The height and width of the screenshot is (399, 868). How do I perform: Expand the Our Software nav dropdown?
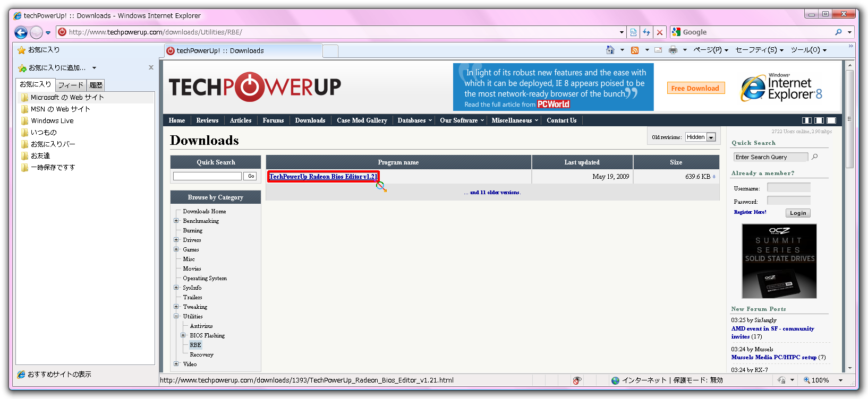[x=462, y=120]
